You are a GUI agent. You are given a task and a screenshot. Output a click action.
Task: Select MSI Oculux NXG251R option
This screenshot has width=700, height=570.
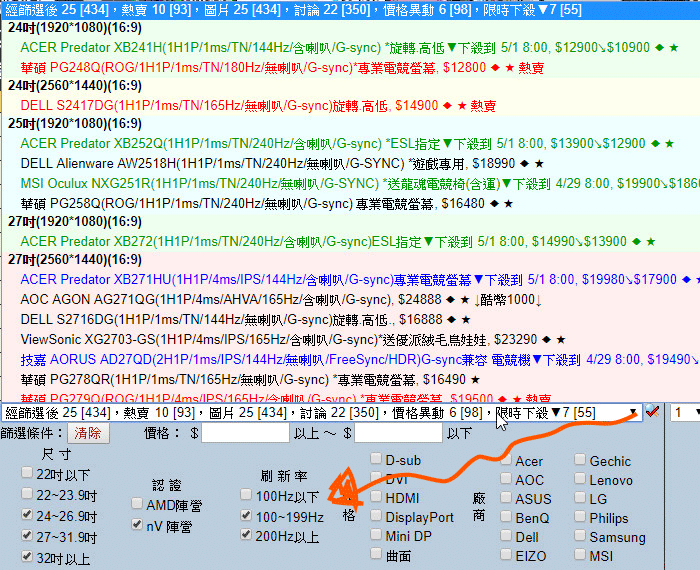tap(350, 183)
